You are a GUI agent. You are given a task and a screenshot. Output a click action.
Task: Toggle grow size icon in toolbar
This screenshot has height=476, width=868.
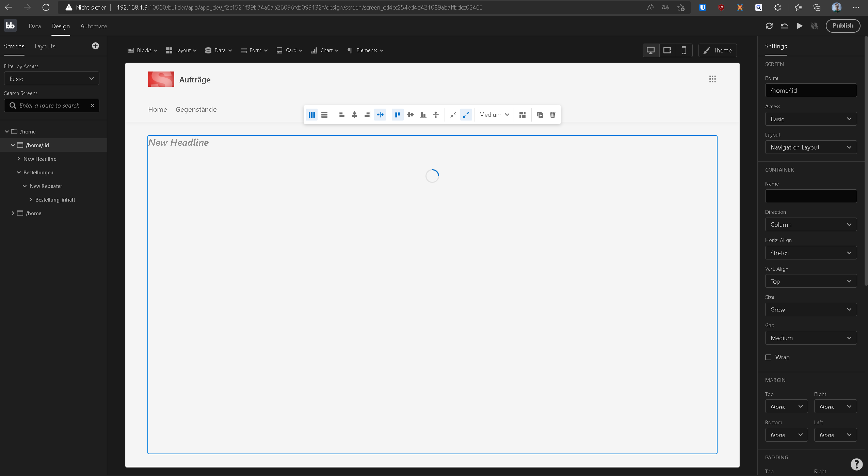point(466,115)
